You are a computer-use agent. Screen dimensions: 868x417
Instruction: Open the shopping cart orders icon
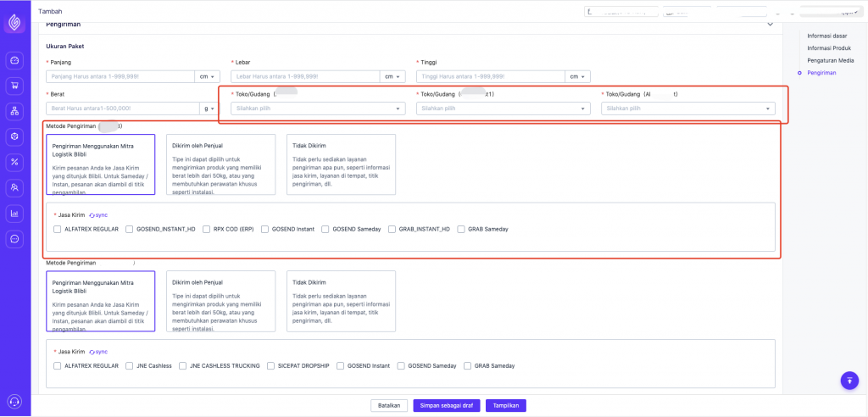pyautogui.click(x=15, y=86)
